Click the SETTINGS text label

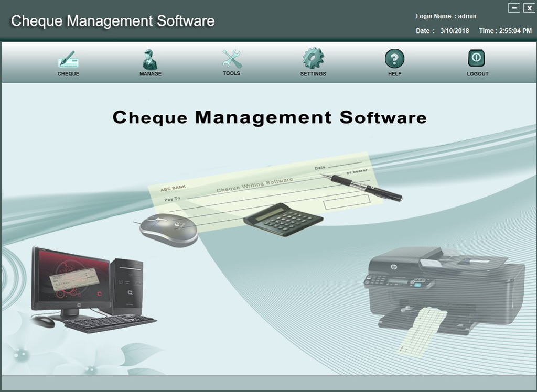(313, 74)
